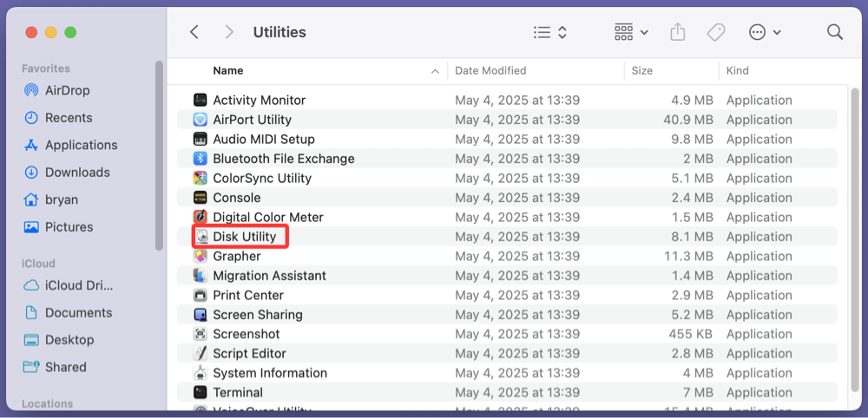Select the Bluetooth File Exchange name
Screen dimensions: 868x418
coord(284,159)
